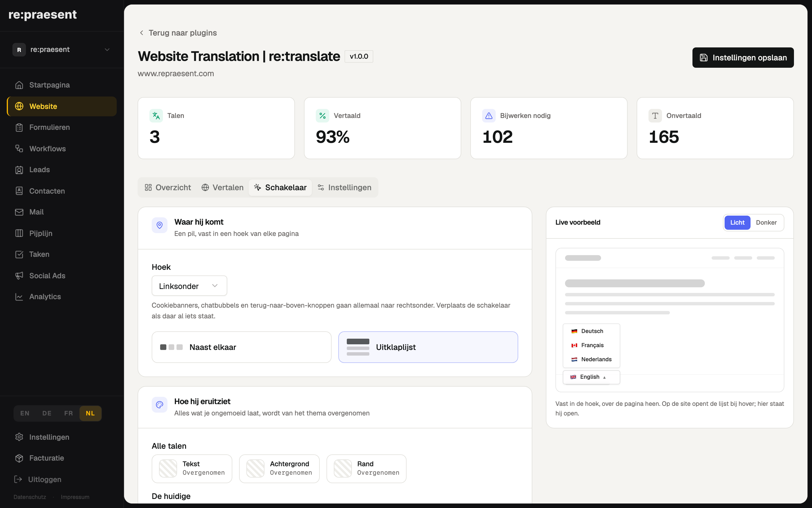Click the 102 Bijwerken nodig value
The image size is (812, 508).
point(498,137)
